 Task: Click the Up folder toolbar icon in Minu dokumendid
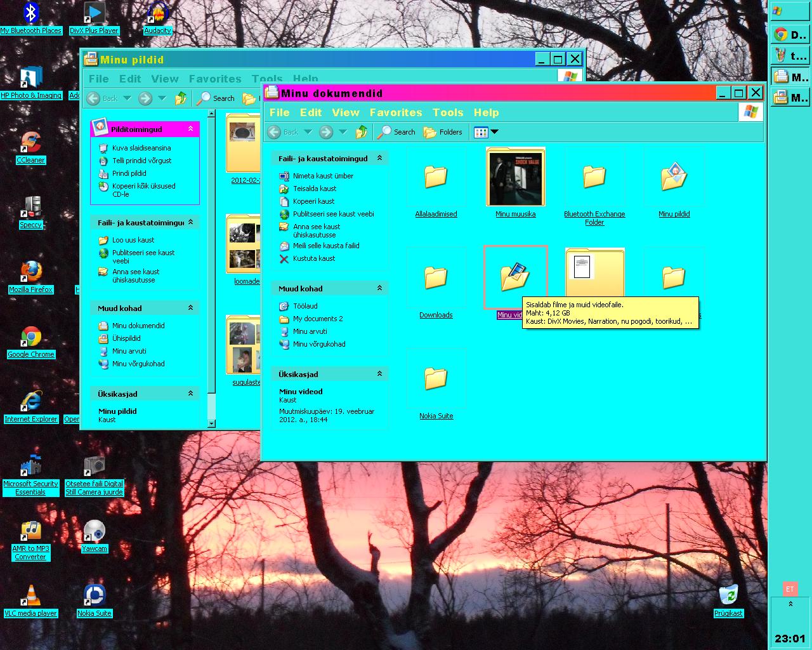tap(361, 132)
